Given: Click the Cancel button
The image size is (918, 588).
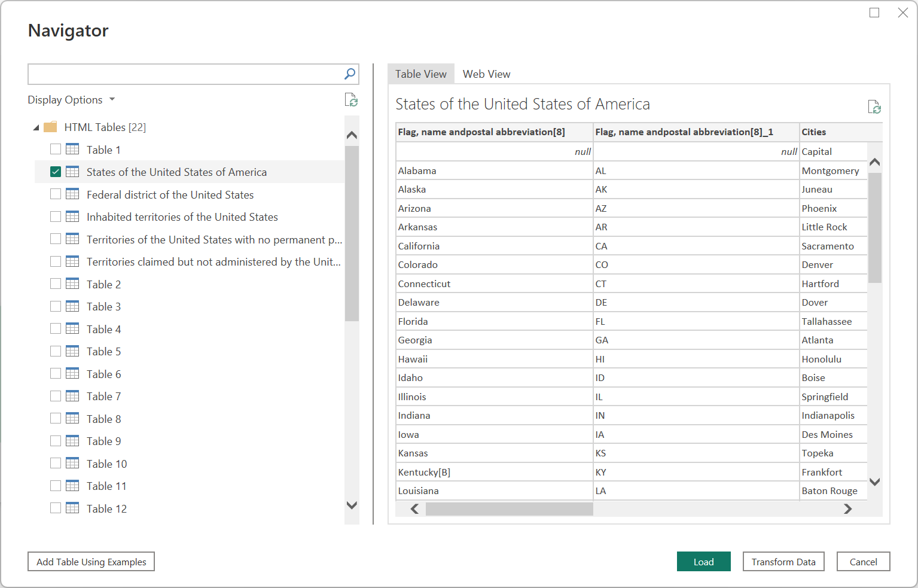Looking at the screenshot, I should click(x=864, y=562).
